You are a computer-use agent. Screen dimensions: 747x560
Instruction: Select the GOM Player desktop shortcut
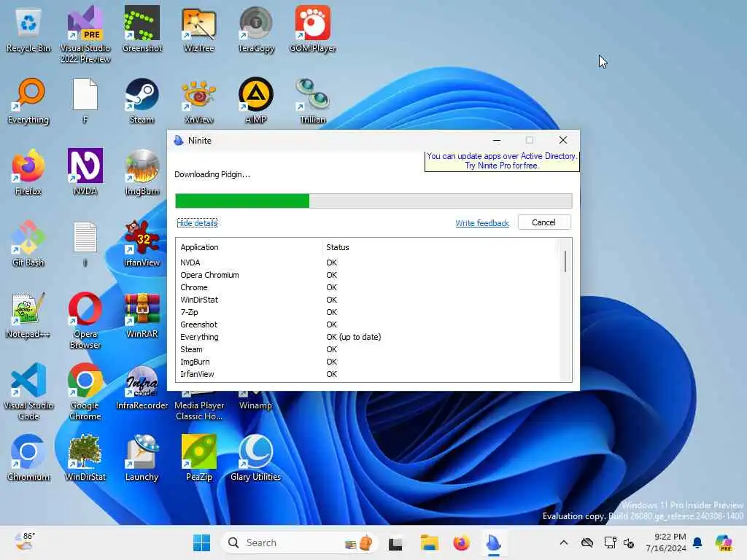pyautogui.click(x=312, y=29)
